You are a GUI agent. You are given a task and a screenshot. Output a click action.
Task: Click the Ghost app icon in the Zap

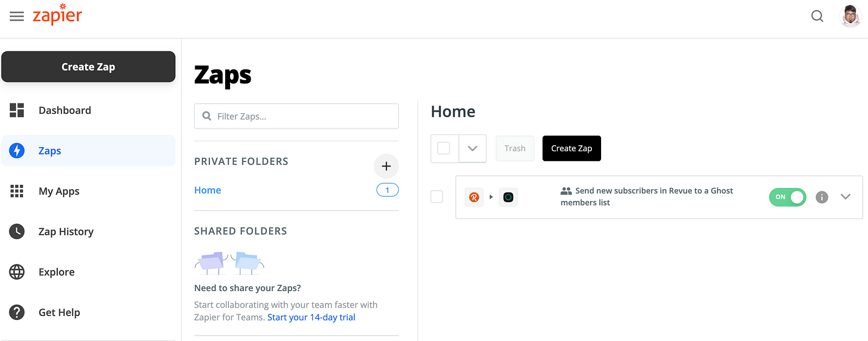tap(508, 197)
